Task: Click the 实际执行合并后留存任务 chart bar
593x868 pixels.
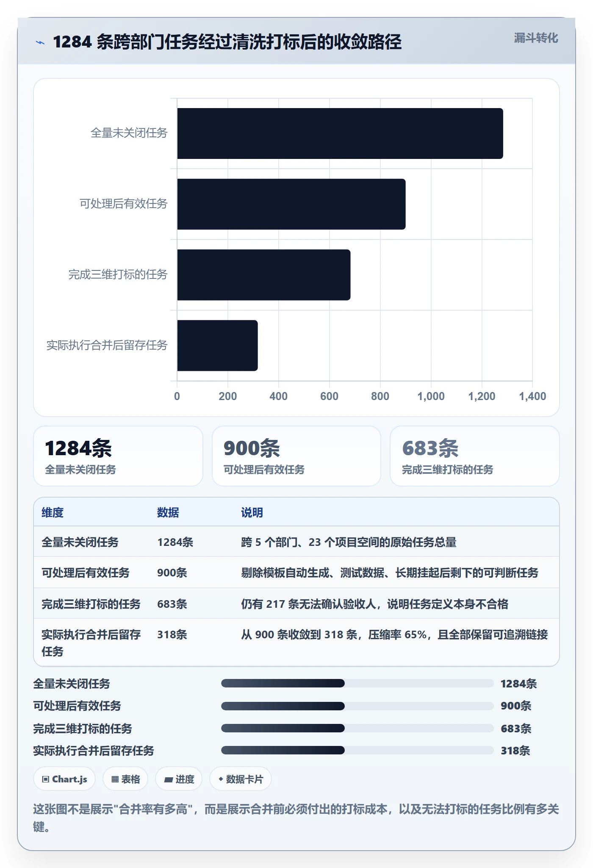Action: pyautogui.click(x=218, y=345)
